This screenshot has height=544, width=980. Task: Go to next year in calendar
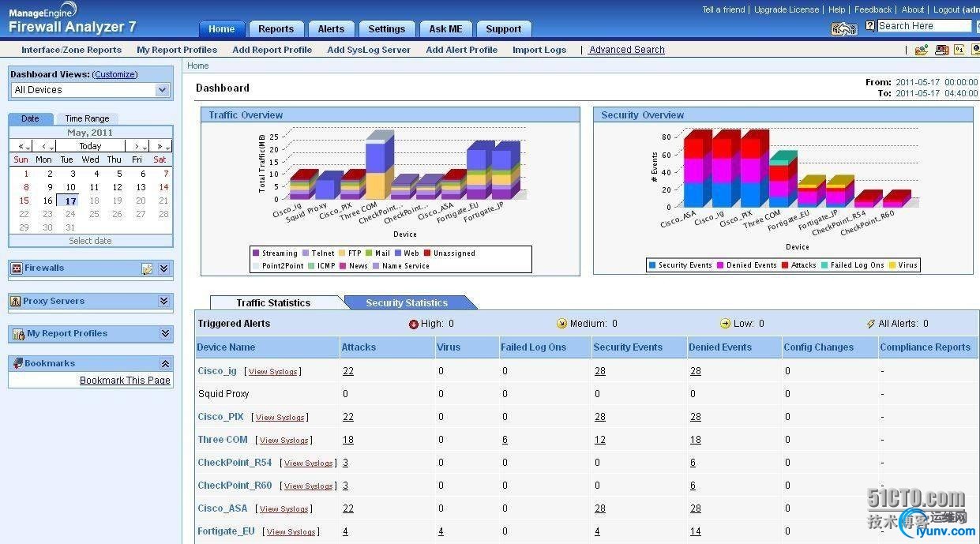[x=161, y=146]
